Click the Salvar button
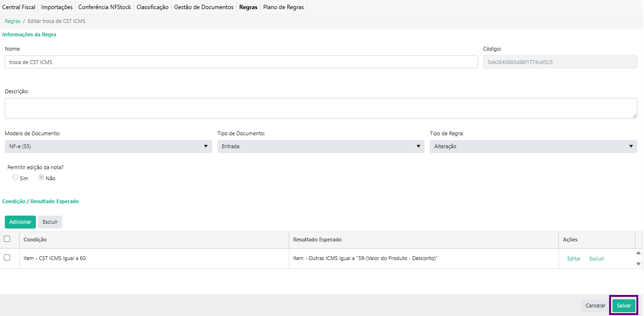Screen dimensions: 644x316 [x=623, y=305]
